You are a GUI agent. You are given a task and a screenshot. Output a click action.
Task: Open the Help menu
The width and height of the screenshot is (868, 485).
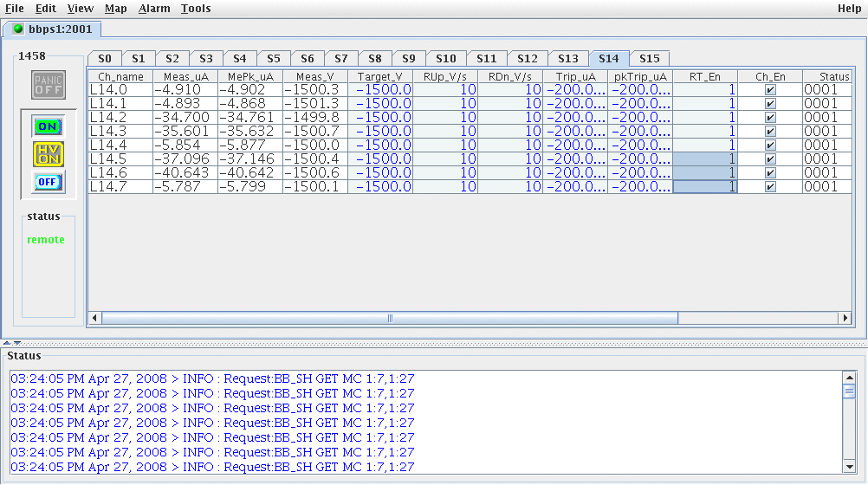(x=849, y=9)
